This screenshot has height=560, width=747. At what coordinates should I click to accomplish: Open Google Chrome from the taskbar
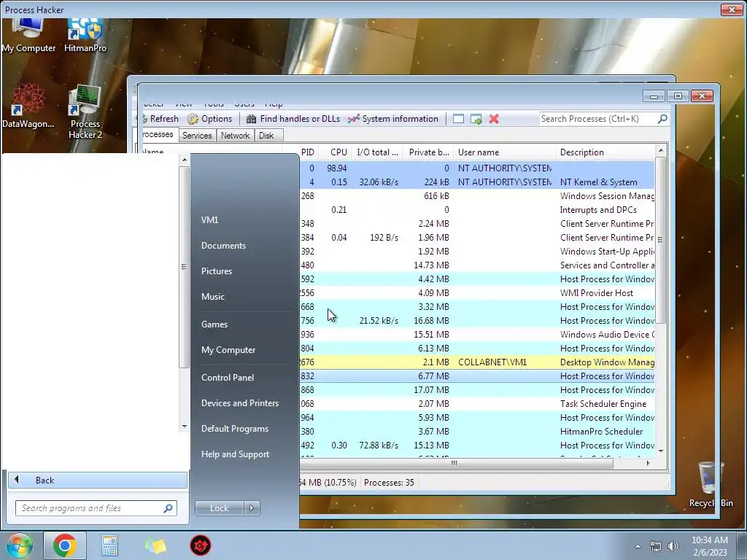65,545
